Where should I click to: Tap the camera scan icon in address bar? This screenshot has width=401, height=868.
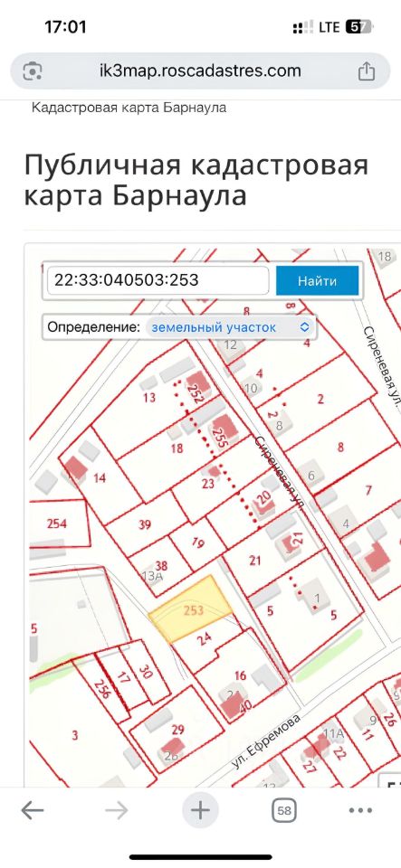tap(32, 71)
